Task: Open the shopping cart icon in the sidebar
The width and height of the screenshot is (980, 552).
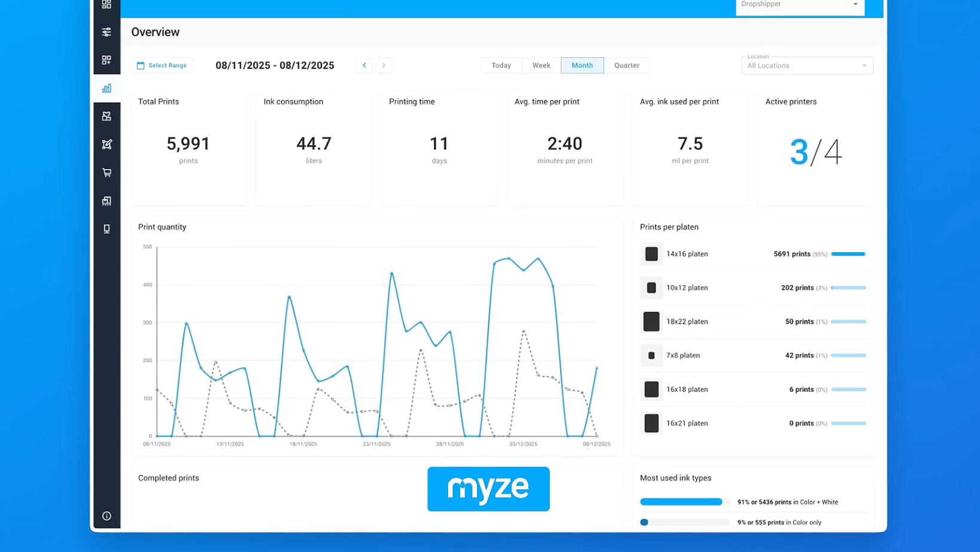Action: pos(106,173)
